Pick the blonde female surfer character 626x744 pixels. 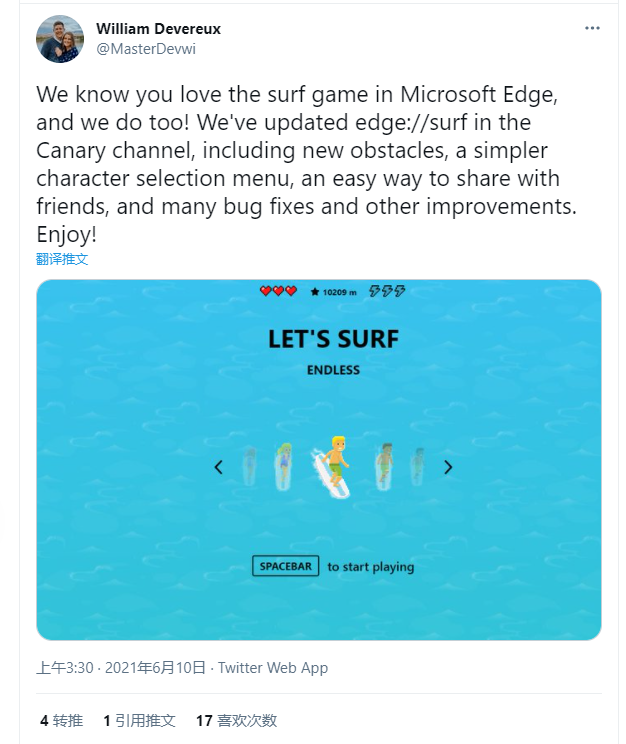[x=284, y=466]
